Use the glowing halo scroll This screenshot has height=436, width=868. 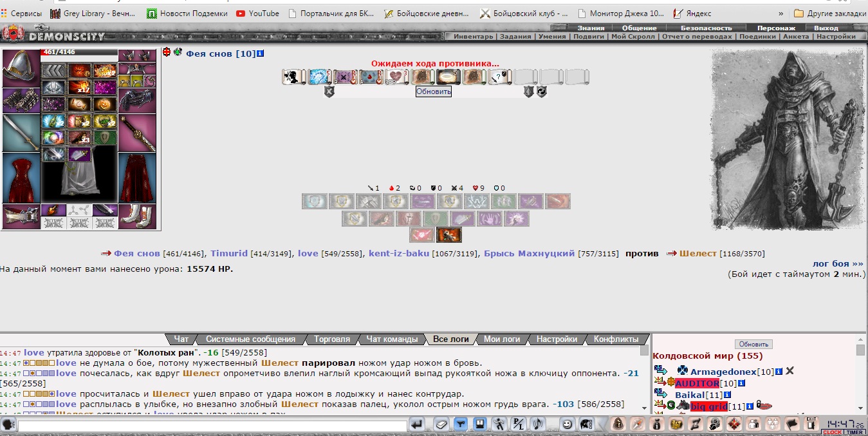pos(448,77)
